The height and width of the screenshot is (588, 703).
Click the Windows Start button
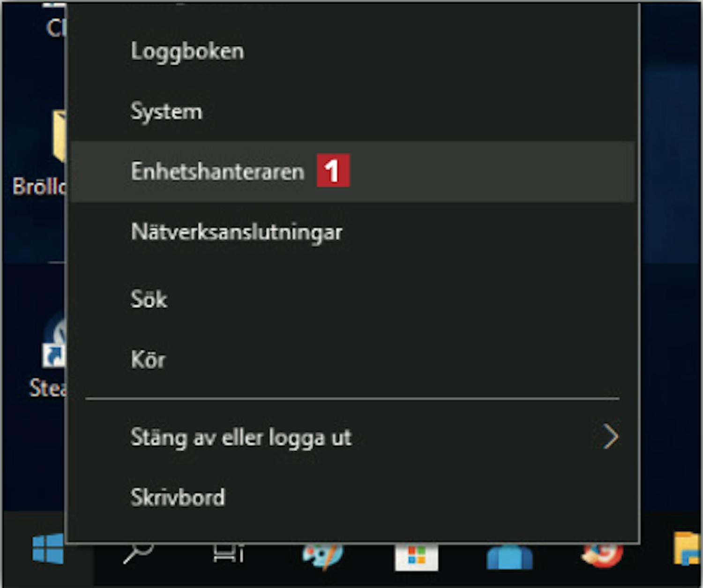coord(48,549)
